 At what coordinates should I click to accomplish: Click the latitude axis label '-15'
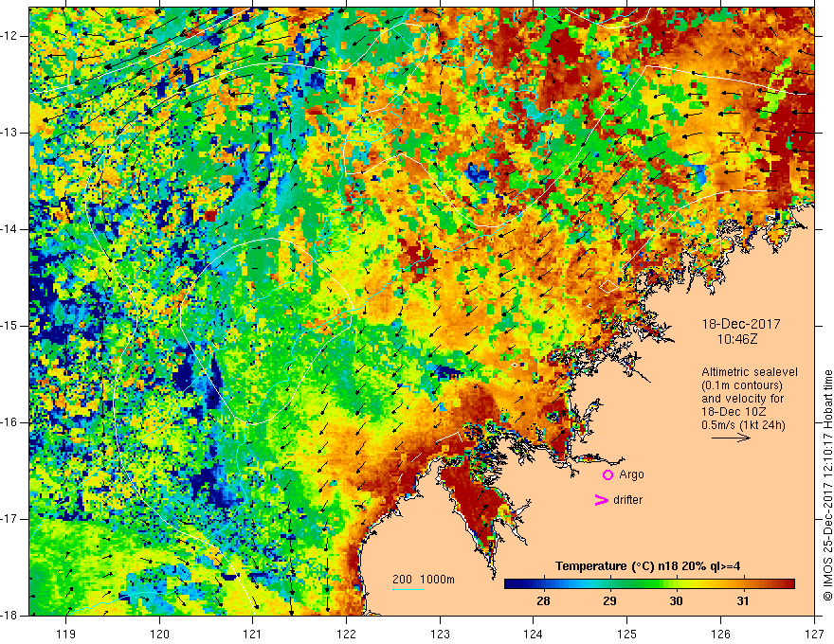[10, 326]
